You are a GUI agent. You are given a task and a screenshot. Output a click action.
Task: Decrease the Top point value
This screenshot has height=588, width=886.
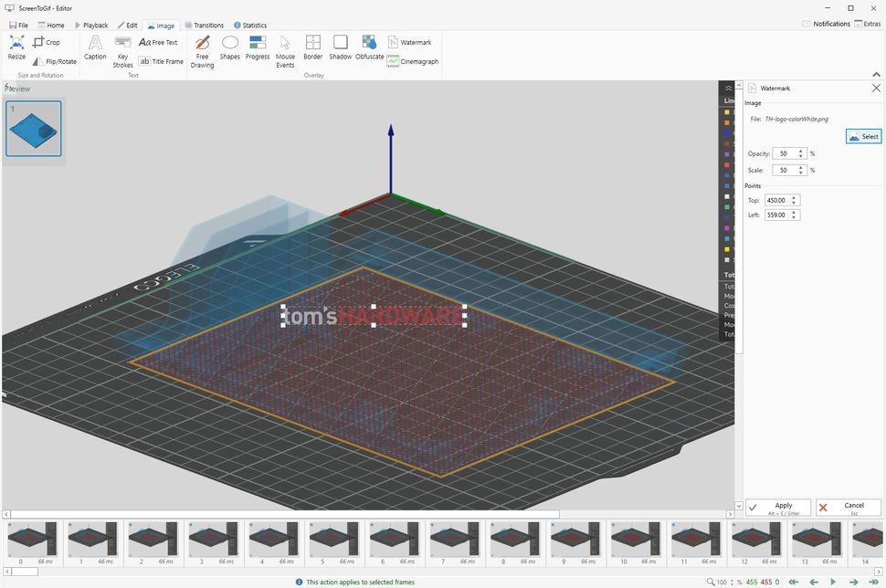click(794, 203)
